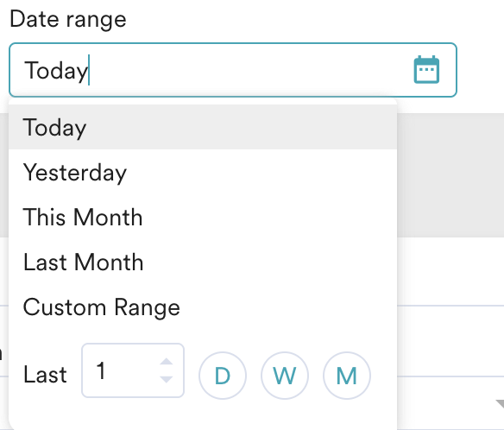Click the gray triangle arrow at right edge
Viewport: 504px width, 430px height.
(500, 404)
